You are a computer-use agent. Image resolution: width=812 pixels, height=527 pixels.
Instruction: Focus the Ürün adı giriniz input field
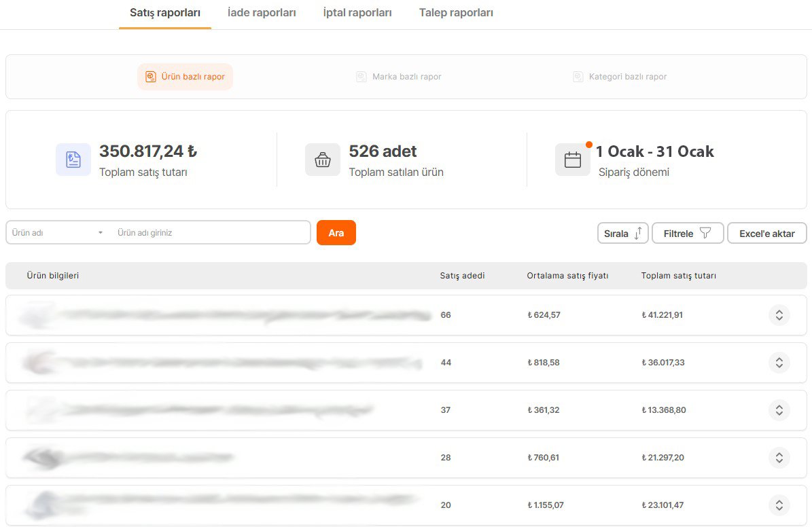[211, 233]
